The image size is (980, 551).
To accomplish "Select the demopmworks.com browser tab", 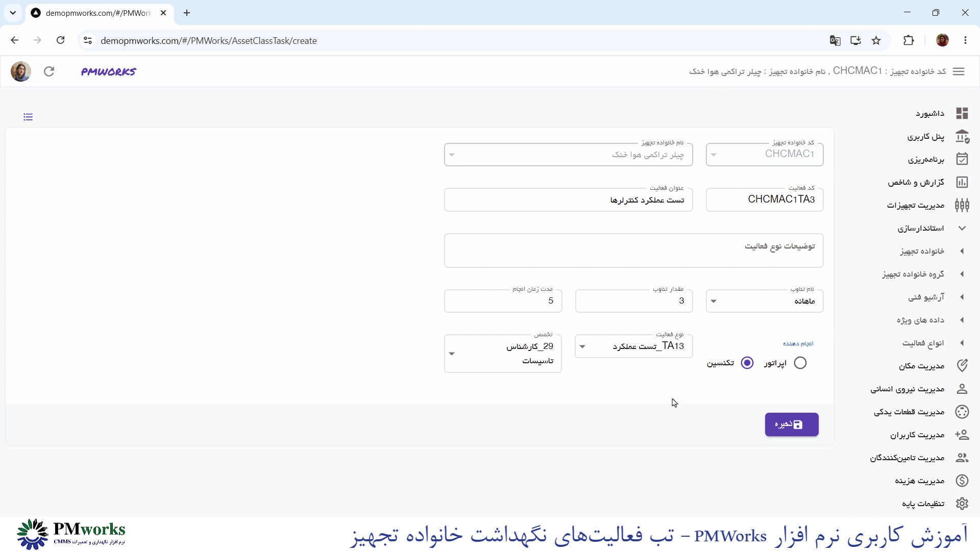I will [99, 13].
